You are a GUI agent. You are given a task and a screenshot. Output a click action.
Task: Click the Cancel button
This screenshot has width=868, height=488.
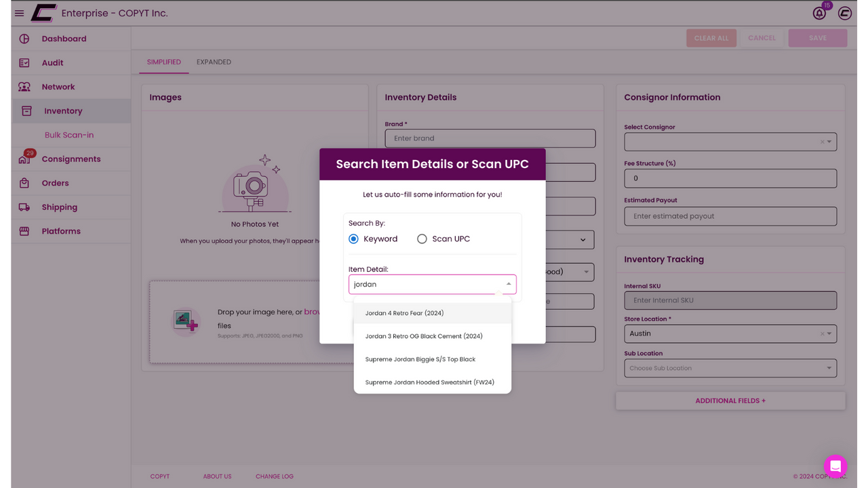pos(762,38)
